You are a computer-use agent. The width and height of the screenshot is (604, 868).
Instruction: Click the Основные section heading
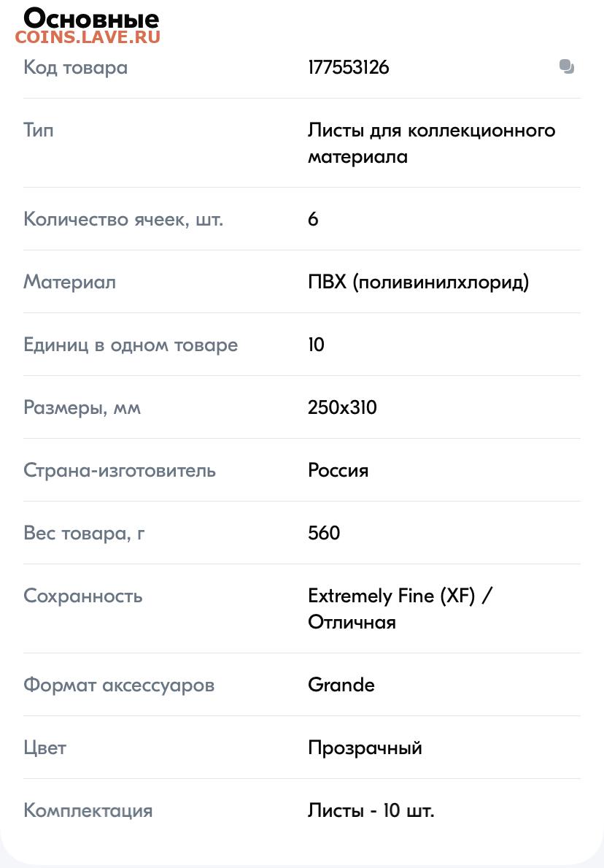tap(91, 19)
